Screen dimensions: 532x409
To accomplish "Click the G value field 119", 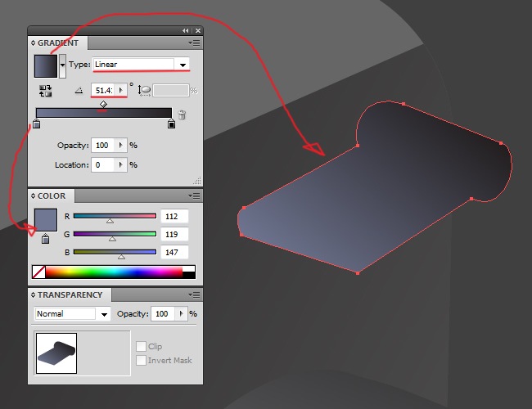I will [174, 234].
